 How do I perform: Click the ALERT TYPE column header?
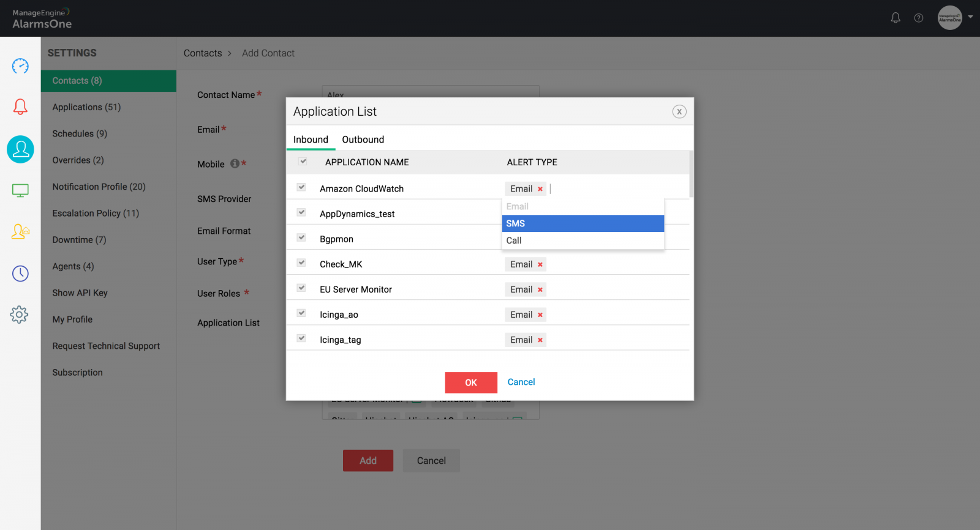(532, 162)
